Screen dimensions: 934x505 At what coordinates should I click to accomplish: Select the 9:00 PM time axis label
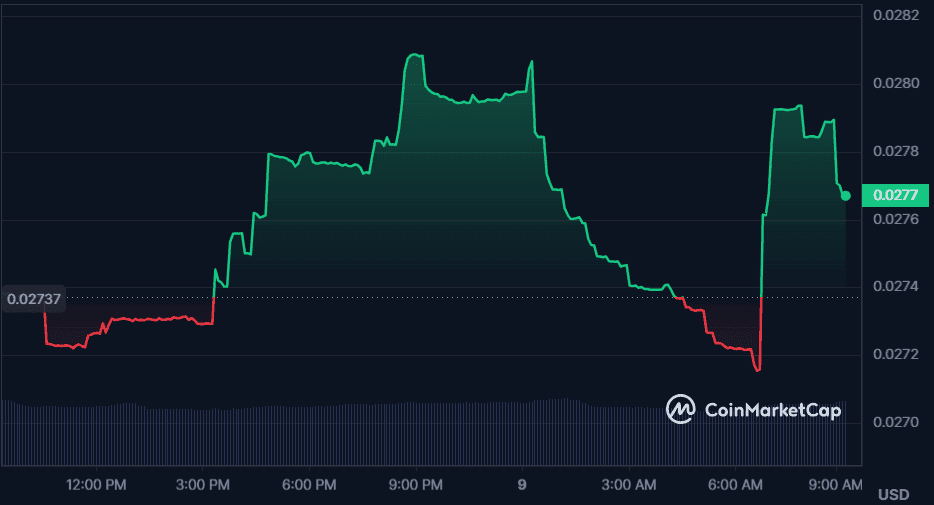(x=415, y=485)
